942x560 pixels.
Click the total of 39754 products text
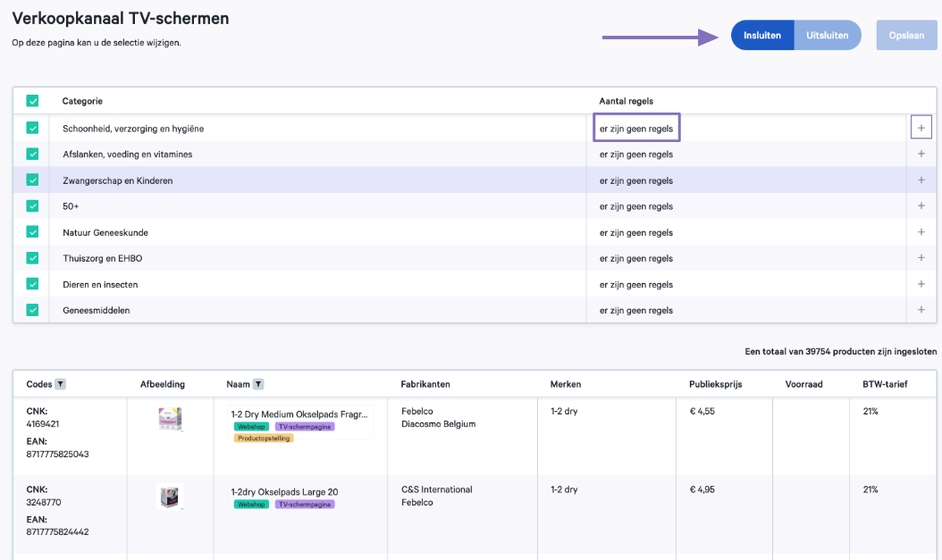[x=840, y=351]
